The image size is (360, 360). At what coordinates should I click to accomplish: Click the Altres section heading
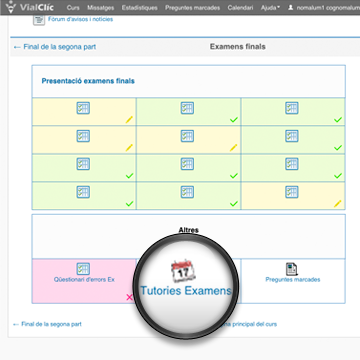[189, 230]
